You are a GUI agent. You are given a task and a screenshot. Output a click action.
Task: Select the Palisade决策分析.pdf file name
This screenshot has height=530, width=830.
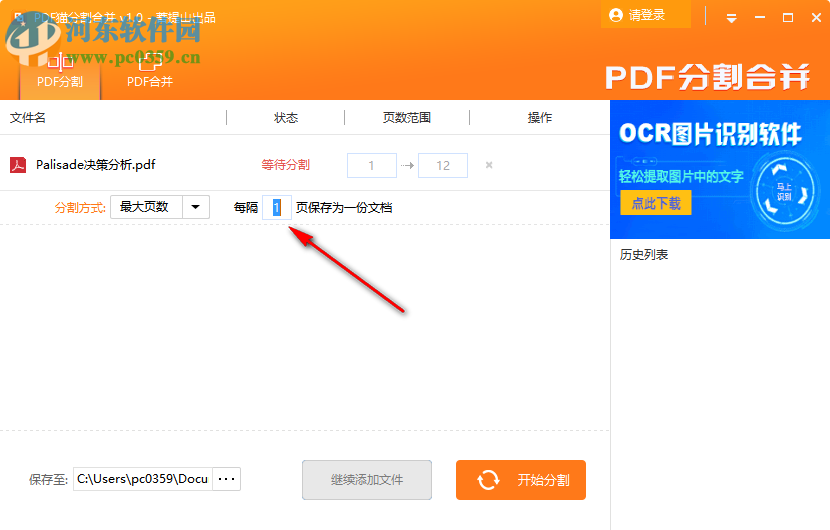point(95,165)
